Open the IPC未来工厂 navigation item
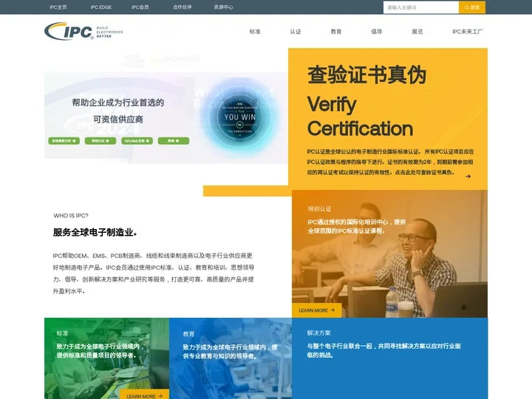The image size is (532, 399). click(x=467, y=32)
